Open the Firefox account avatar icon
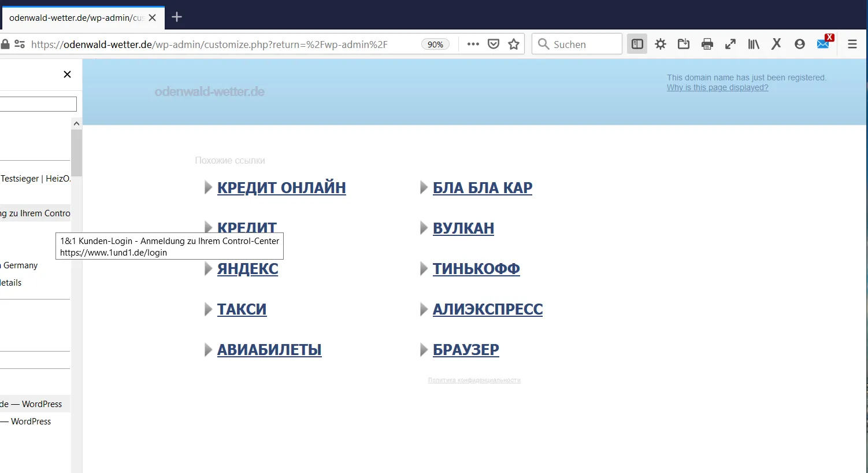The height and width of the screenshot is (473, 868). coord(800,44)
